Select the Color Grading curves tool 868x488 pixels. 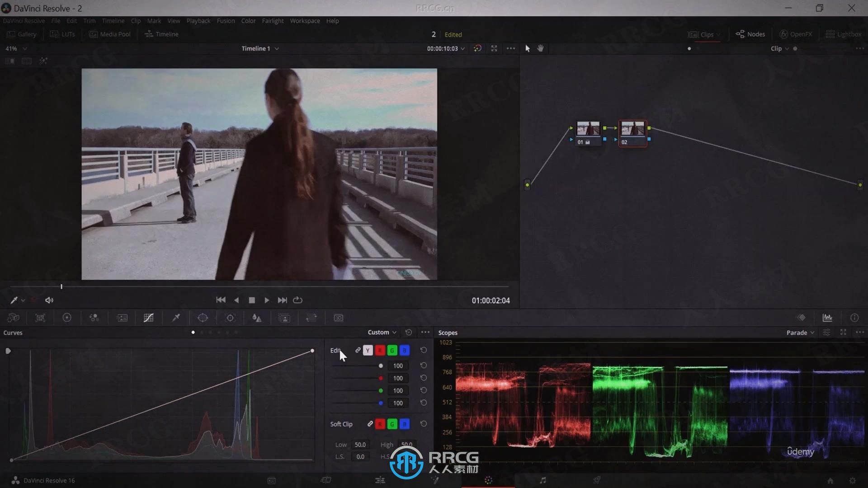pos(148,318)
